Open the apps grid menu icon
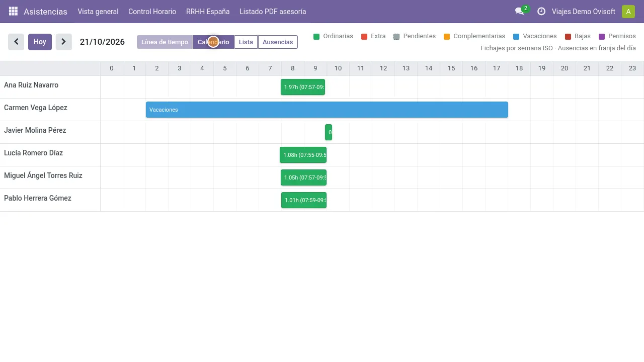 tap(13, 11)
